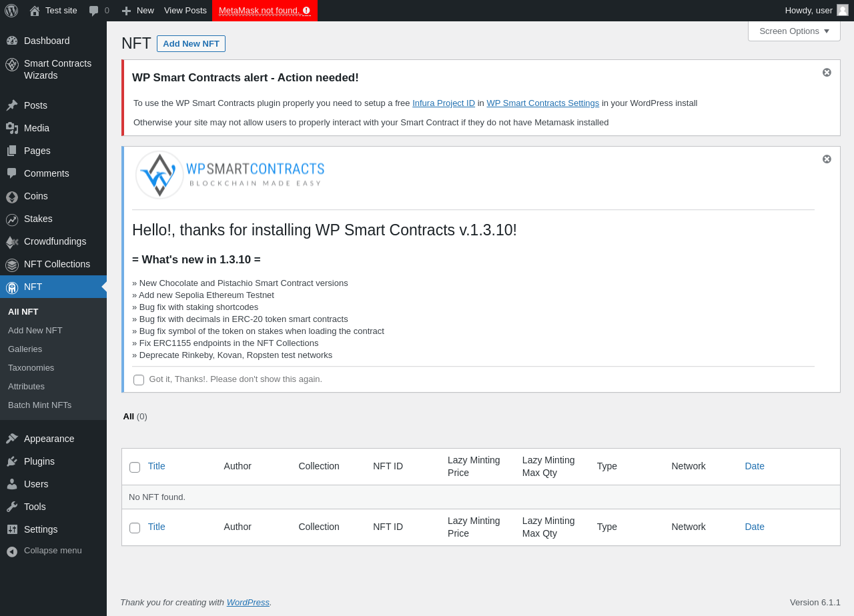854x616 pixels.
Task: Click the Test site home icon
Action: click(x=35, y=11)
